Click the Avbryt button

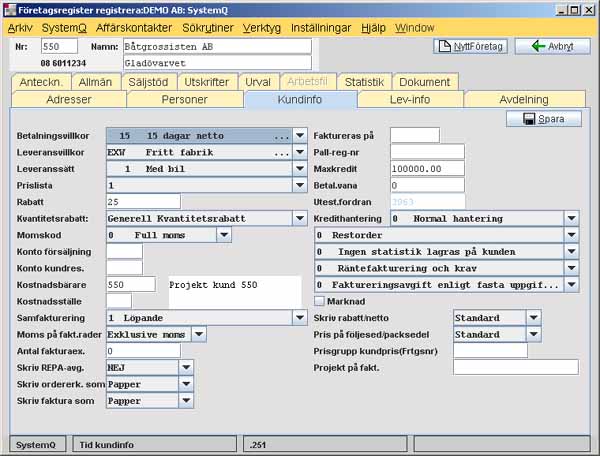[x=552, y=46]
